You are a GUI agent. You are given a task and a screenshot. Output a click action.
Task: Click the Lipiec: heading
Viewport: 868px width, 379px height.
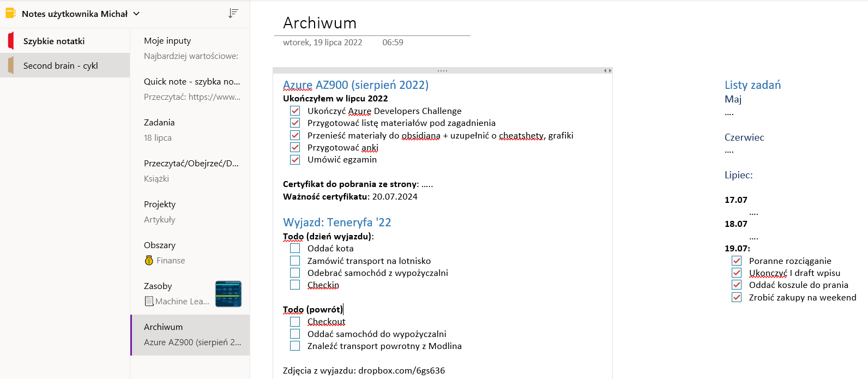(739, 175)
